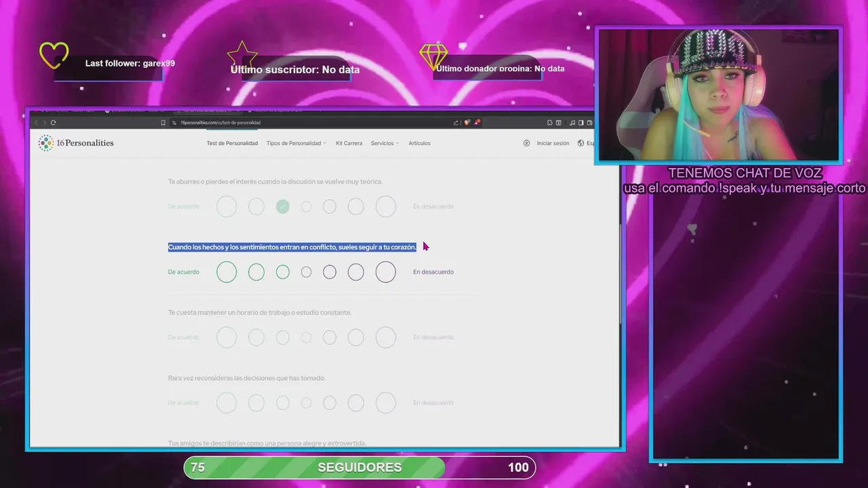Screen dimensions: 868x488
Task: Click 'En desacuerdo' label in the corazón row
Action: pyautogui.click(x=433, y=272)
